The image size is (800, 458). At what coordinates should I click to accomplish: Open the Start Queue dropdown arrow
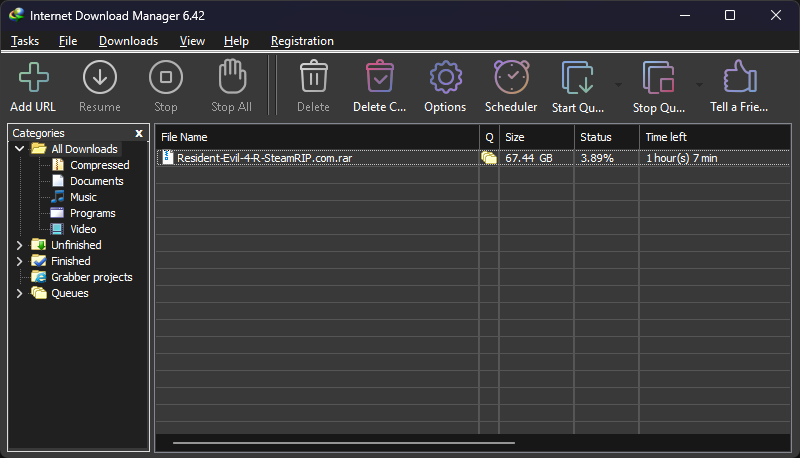tap(618, 85)
